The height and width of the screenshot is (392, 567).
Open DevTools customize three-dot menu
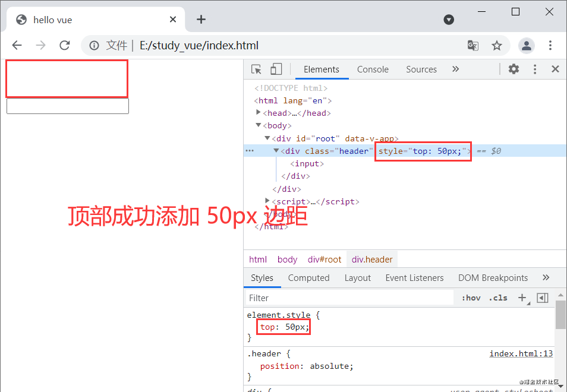coord(535,69)
